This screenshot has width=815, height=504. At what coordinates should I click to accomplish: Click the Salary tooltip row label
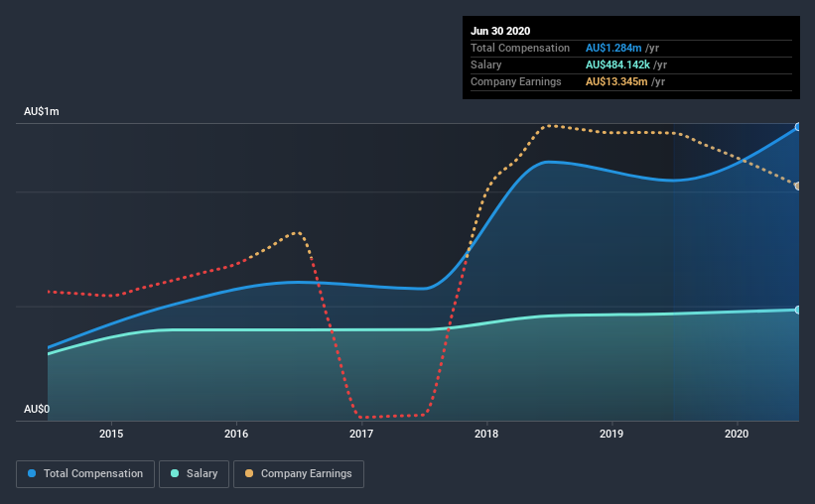pos(486,64)
